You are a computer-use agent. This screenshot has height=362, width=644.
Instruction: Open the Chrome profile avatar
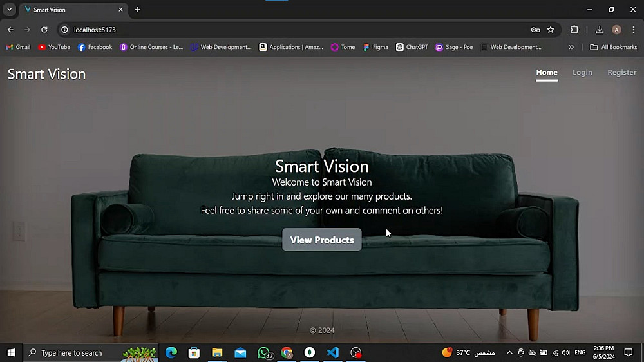[x=616, y=30]
